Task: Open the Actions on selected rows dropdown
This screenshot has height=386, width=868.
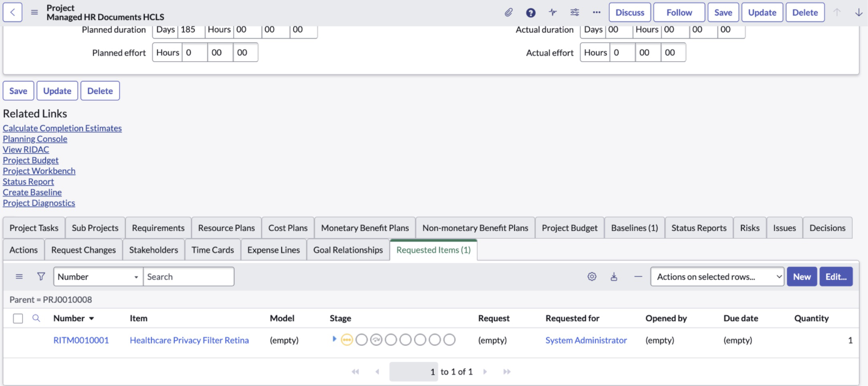Action: pyautogui.click(x=717, y=276)
